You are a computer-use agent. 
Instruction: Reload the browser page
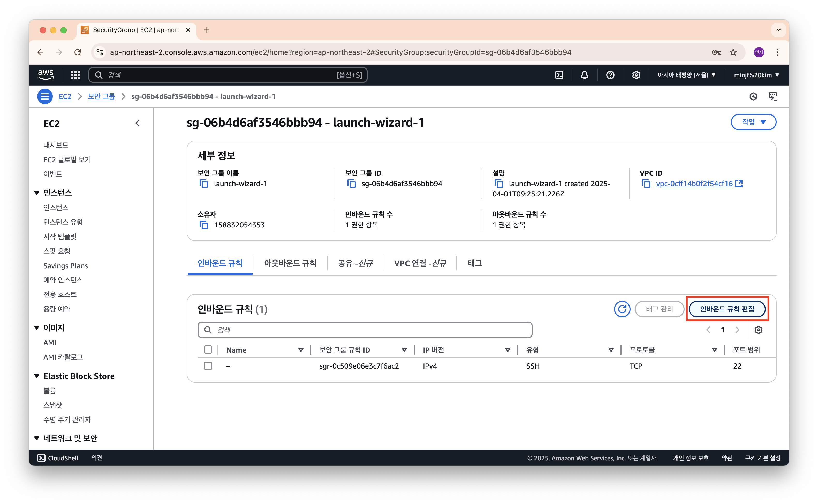click(x=78, y=52)
